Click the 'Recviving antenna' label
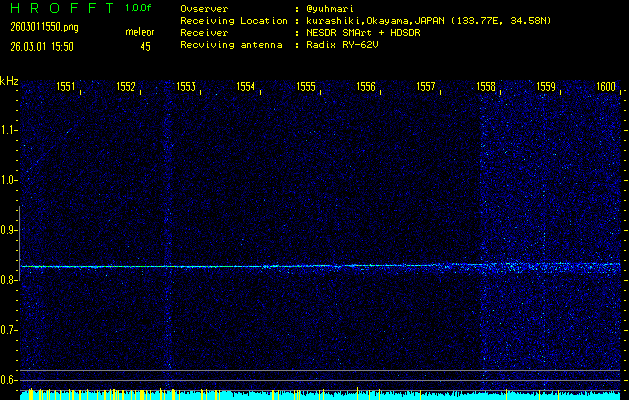 [x=231, y=45]
